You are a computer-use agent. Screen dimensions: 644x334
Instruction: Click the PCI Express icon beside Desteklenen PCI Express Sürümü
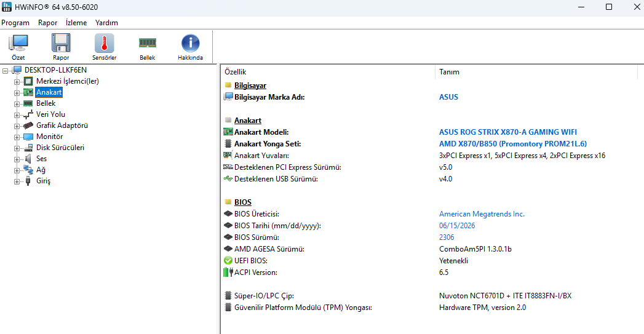[228, 167]
